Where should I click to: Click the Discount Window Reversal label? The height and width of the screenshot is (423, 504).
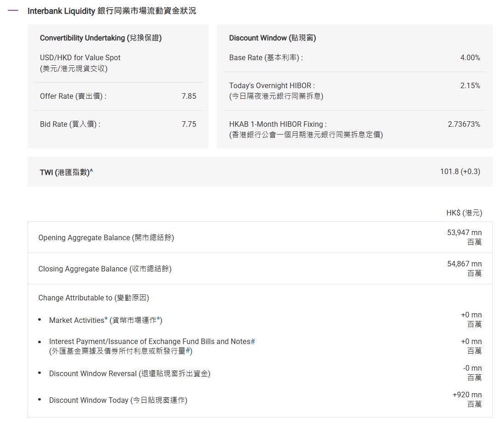pyautogui.click(x=129, y=373)
